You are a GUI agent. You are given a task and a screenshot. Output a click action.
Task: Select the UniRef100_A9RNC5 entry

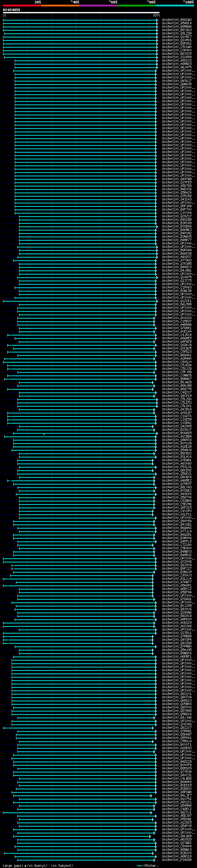point(177,64)
